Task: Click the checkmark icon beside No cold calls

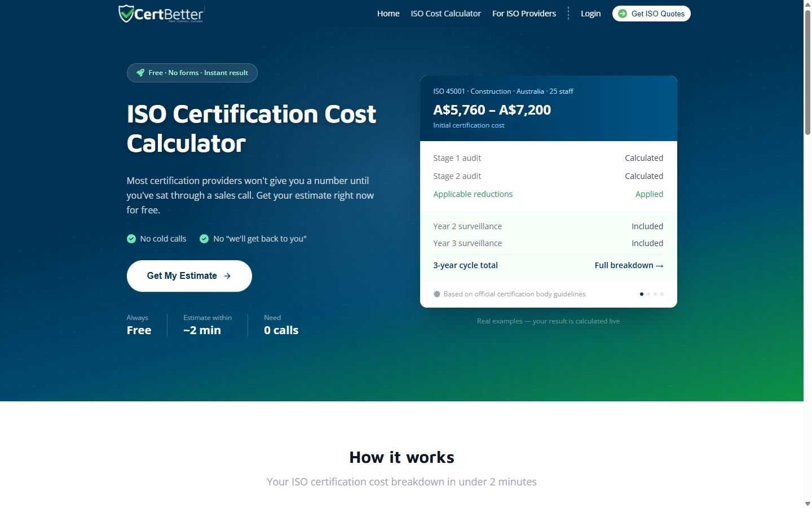Action: pyautogui.click(x=131, y=239)
